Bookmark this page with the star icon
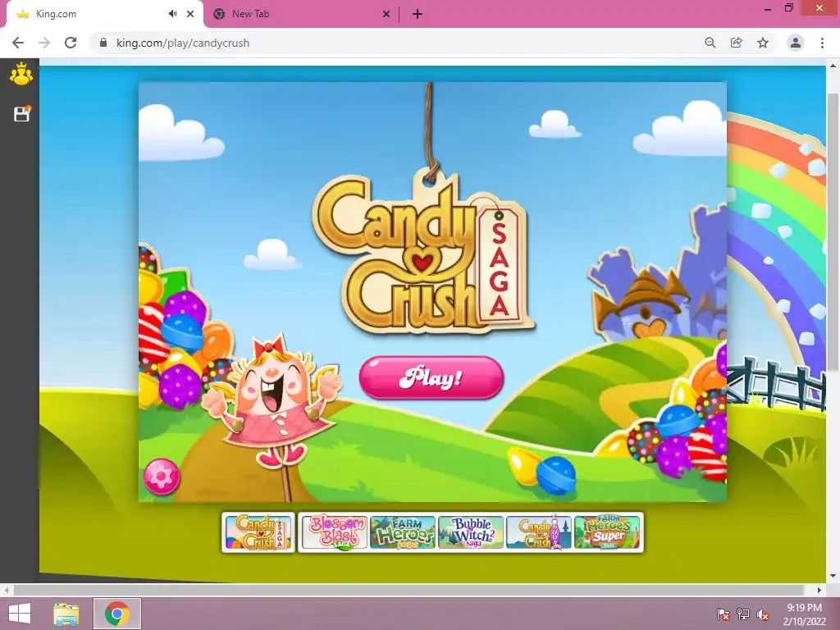Screen dimensions: 840x630 (x=763, y=43)
